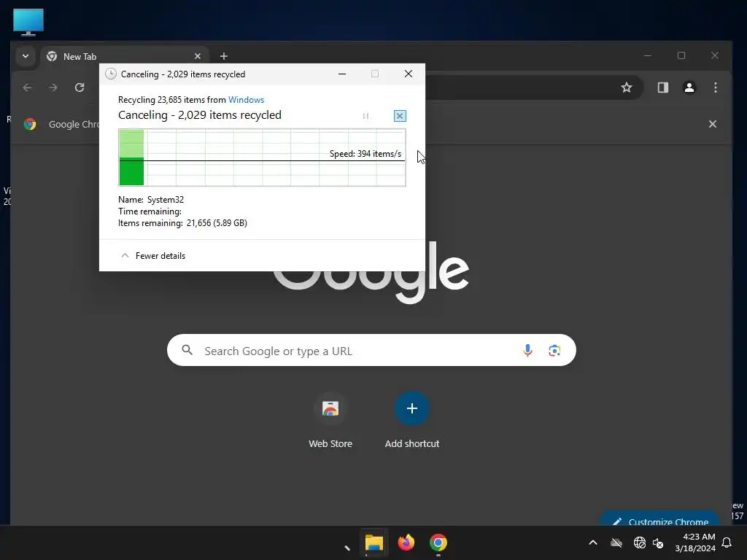
Task: Click Items remaining 21,656 (5.89 GB)
Action: [x=182, y=223]
